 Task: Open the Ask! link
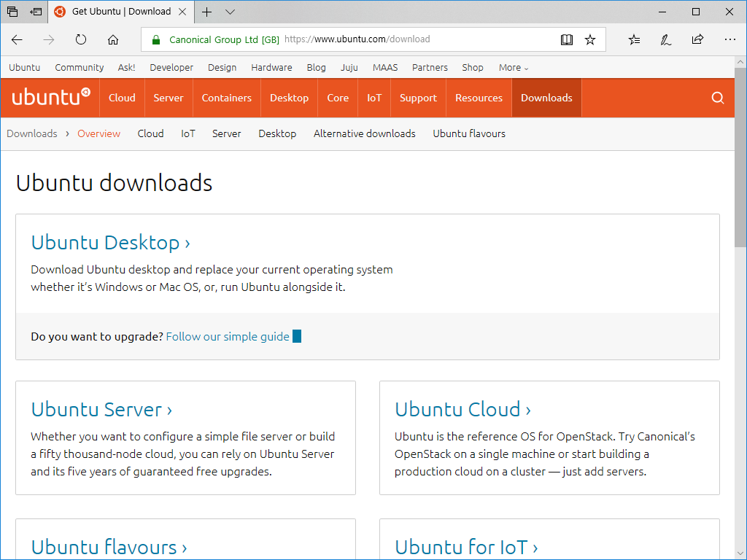click(x=126, y=68)
